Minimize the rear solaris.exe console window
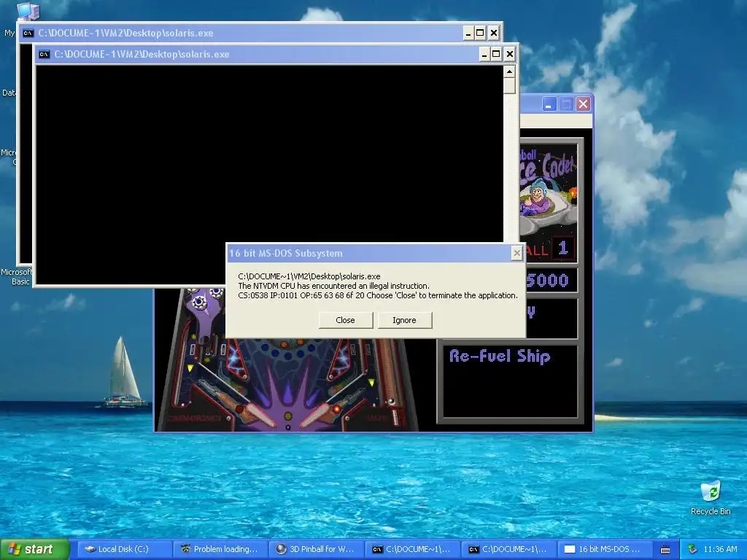 coord(468,33)
